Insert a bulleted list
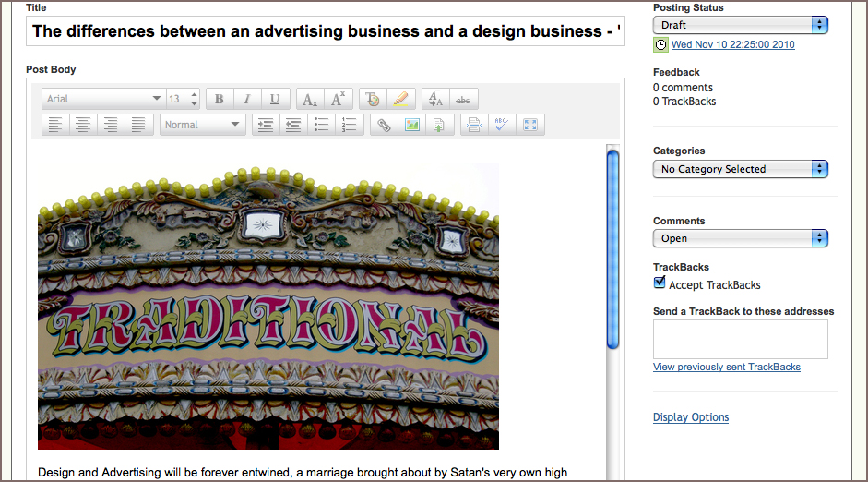Image resolution: width=868 pixels, height=482 pixels. 321,125
